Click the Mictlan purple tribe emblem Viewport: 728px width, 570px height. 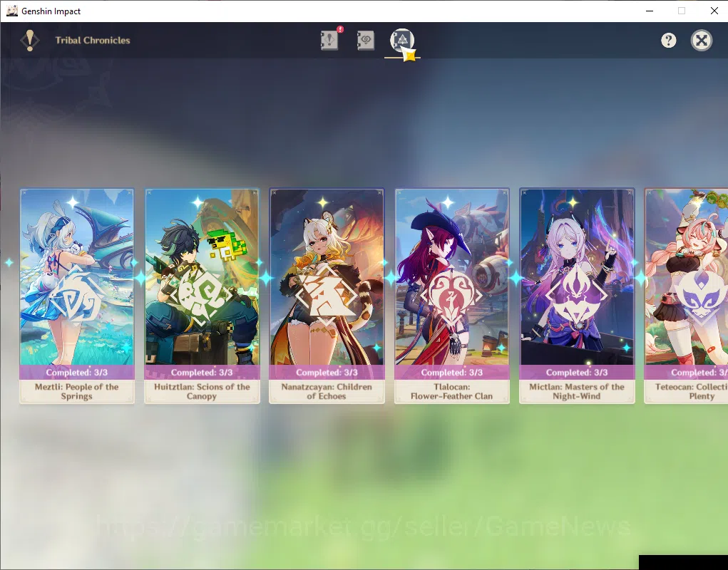(576, 295)
